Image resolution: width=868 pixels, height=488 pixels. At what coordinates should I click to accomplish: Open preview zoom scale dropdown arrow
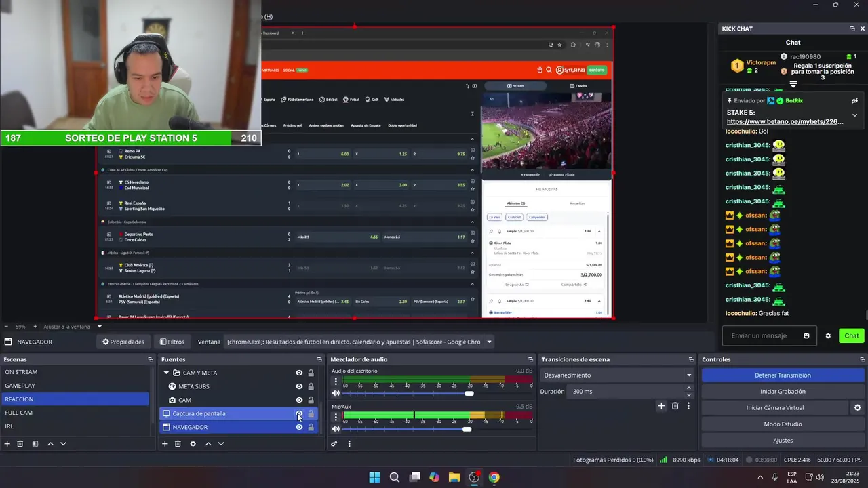click(x=99, y=327)
